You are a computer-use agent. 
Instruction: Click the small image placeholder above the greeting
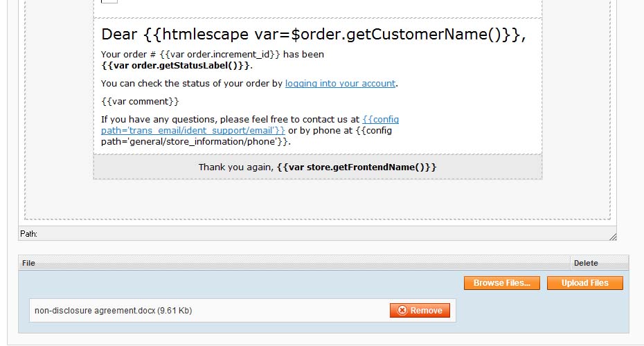(x=109, y=1)
